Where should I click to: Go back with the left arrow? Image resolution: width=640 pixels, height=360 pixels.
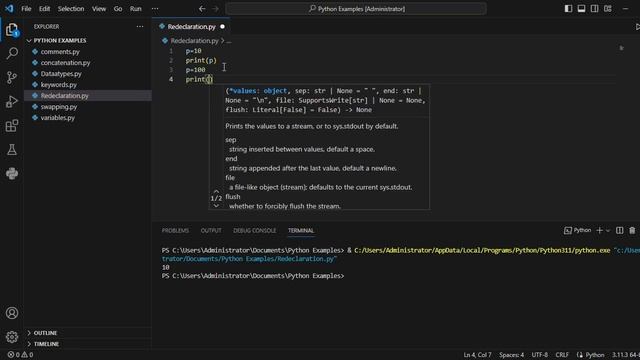pyautogui.click(x=202, y=9)
